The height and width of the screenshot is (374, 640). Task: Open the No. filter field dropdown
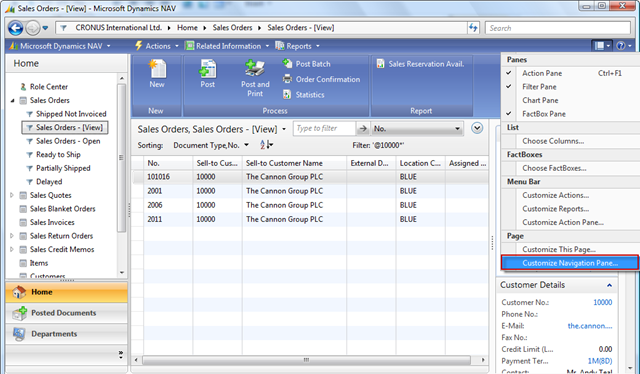(x=458, y=129)
